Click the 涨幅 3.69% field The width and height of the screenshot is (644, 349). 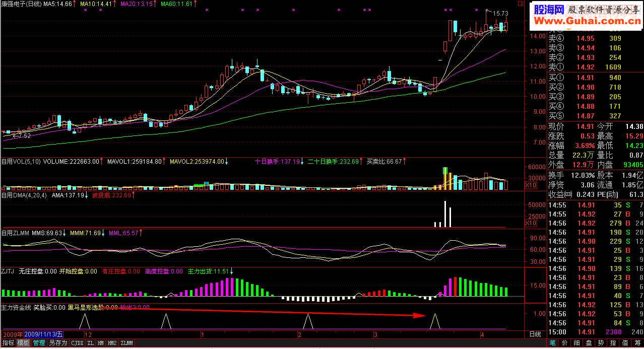click(571, 146)
